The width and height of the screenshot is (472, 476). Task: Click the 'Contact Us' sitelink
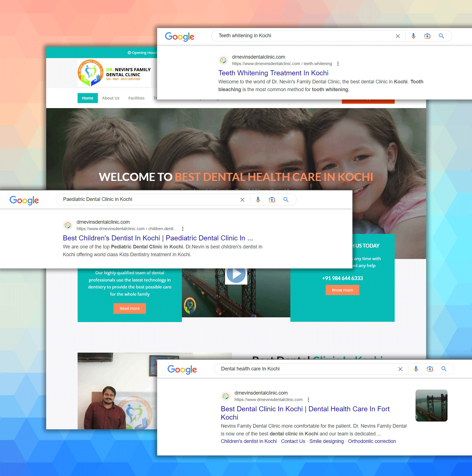pos(293,441)
